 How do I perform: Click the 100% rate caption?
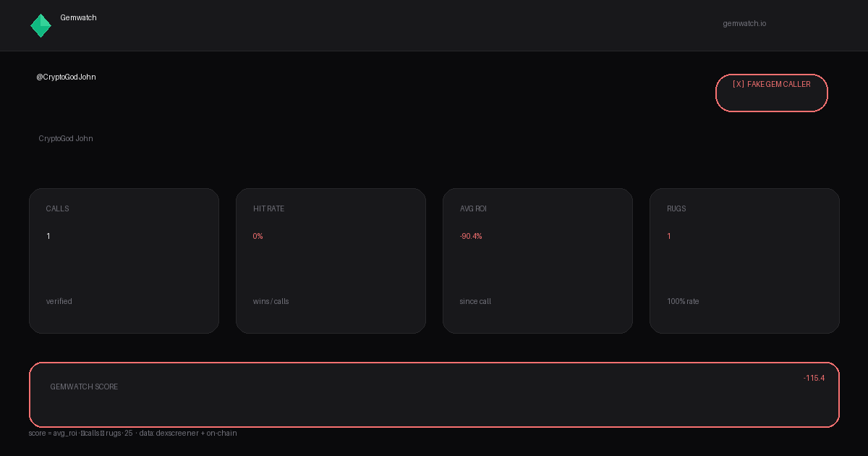(683, 302)
